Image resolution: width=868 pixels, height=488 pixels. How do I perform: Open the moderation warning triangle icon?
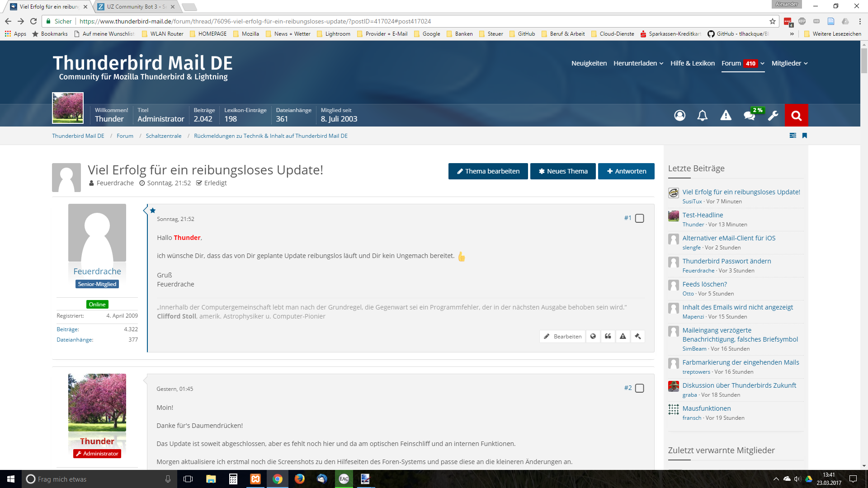pos(726,116)
